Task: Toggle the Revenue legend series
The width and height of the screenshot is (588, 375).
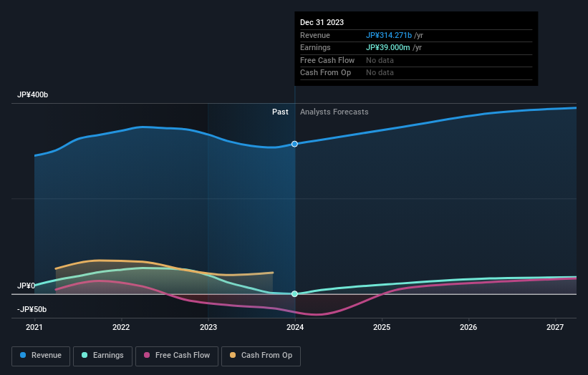Action: coord(41,356)
